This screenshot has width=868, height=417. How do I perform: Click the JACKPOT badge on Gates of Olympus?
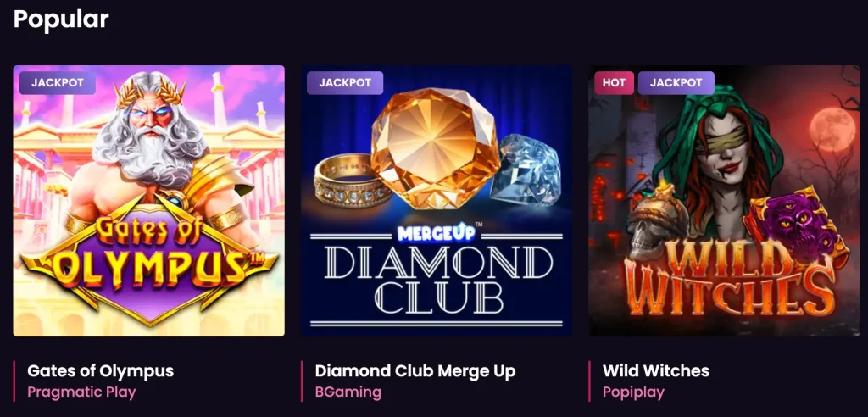pyautogui.click(x=58, y=83)
